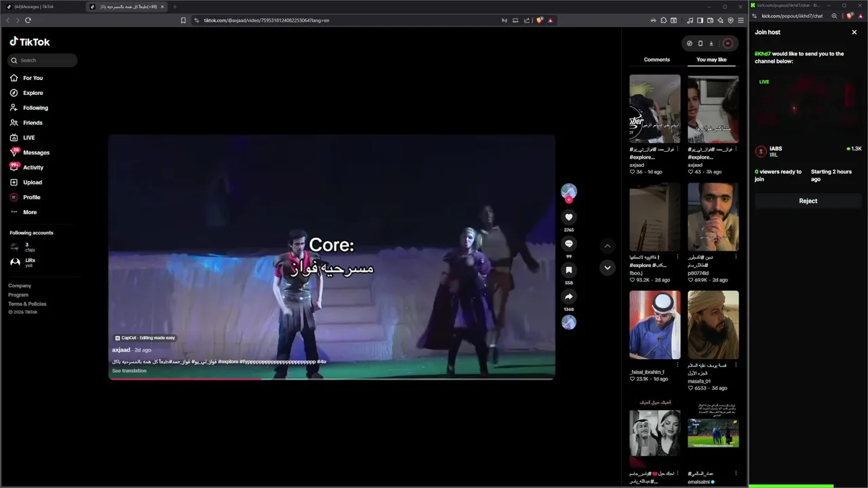
Task: Open the browser hamburger menu
Action: pyautogui.click(x=741, y=20)
